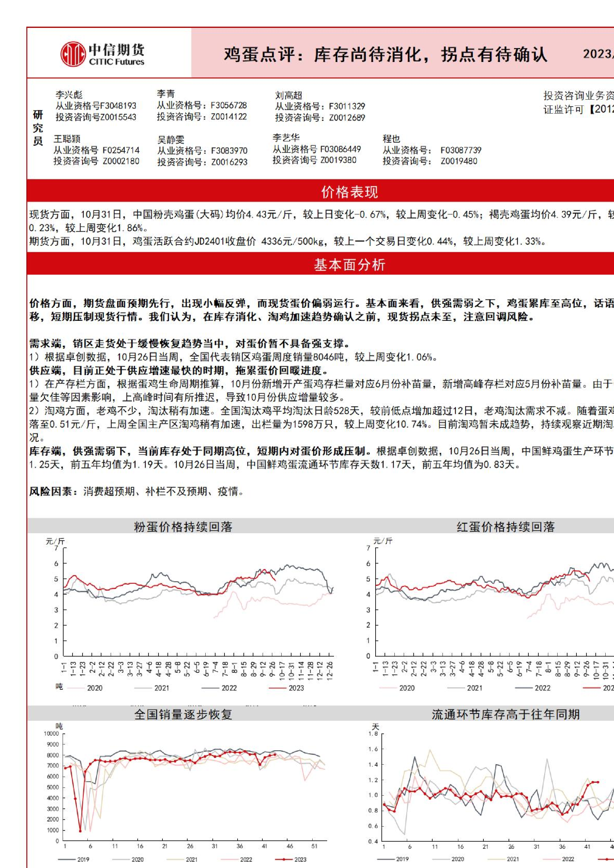
Task: Click the 红蛋价格持续回落 chart title
Action: (505, 526)
